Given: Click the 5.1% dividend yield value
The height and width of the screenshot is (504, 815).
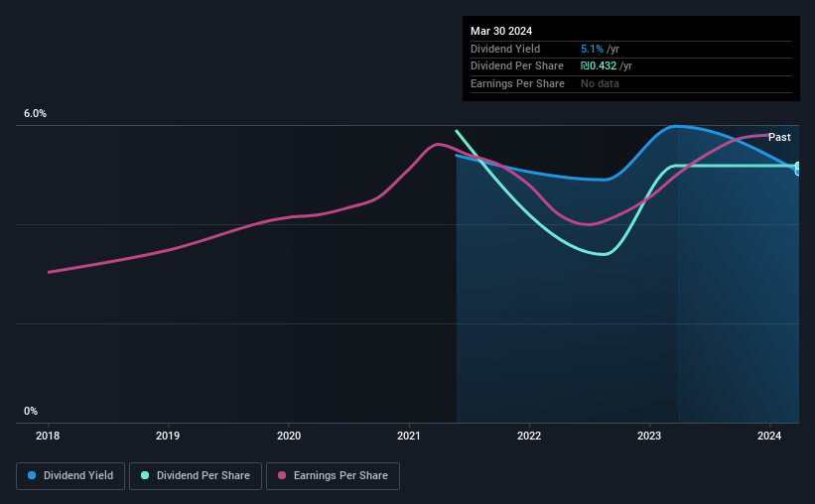Looking at the screenshot, I should point(592,49).
